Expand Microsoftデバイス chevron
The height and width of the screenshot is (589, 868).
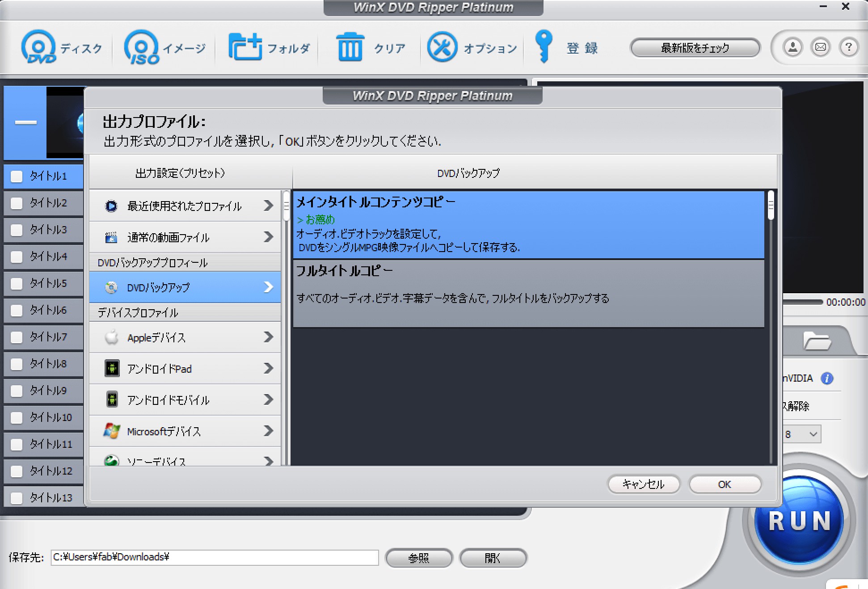(x=268, y=431)
